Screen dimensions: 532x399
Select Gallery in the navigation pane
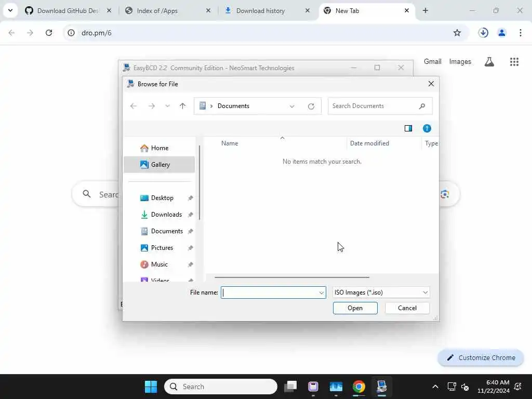pos(159,165)
